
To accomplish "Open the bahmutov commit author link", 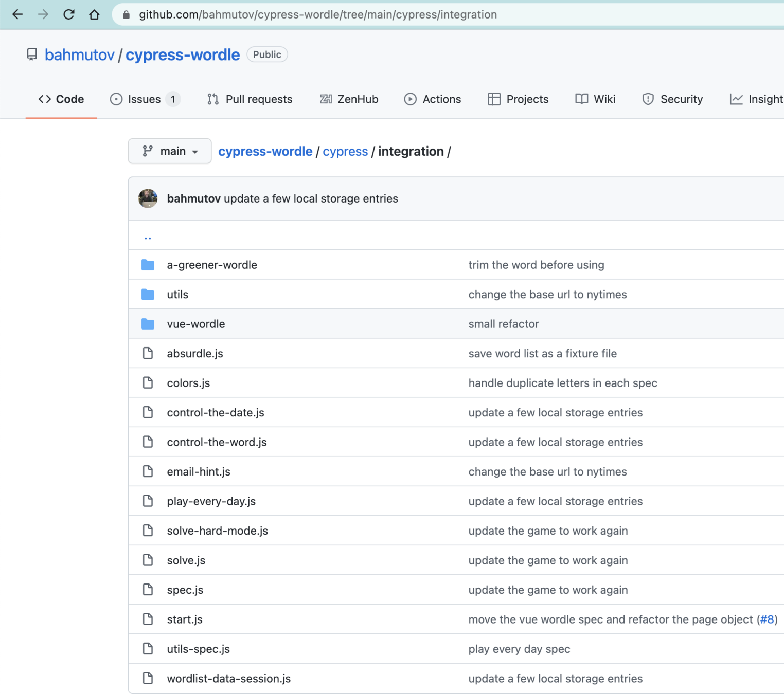I will point(193,198).
